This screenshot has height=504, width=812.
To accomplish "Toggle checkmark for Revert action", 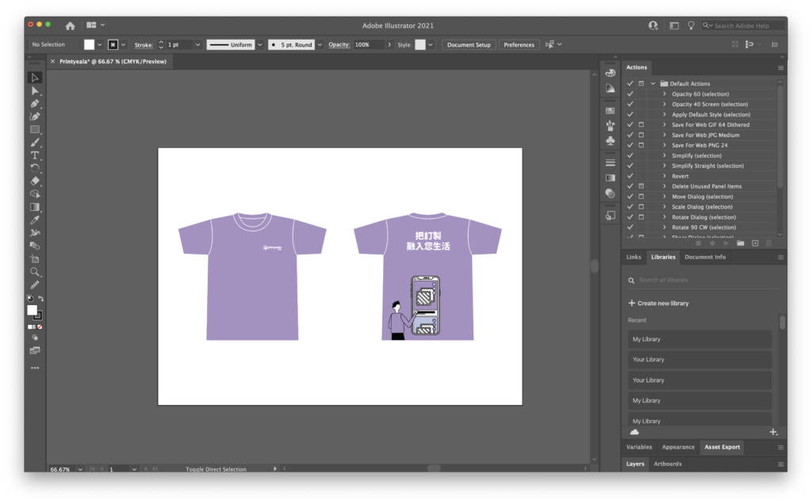I will (x=630, y=176).
